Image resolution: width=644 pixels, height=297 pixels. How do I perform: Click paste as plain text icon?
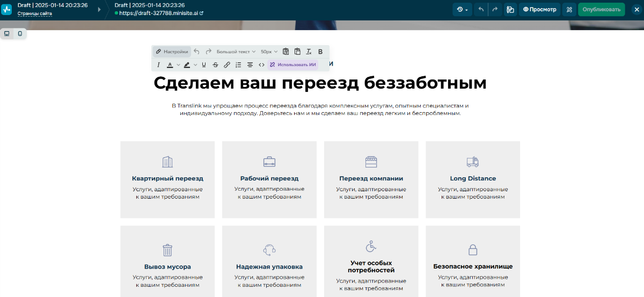click(286, 52)
